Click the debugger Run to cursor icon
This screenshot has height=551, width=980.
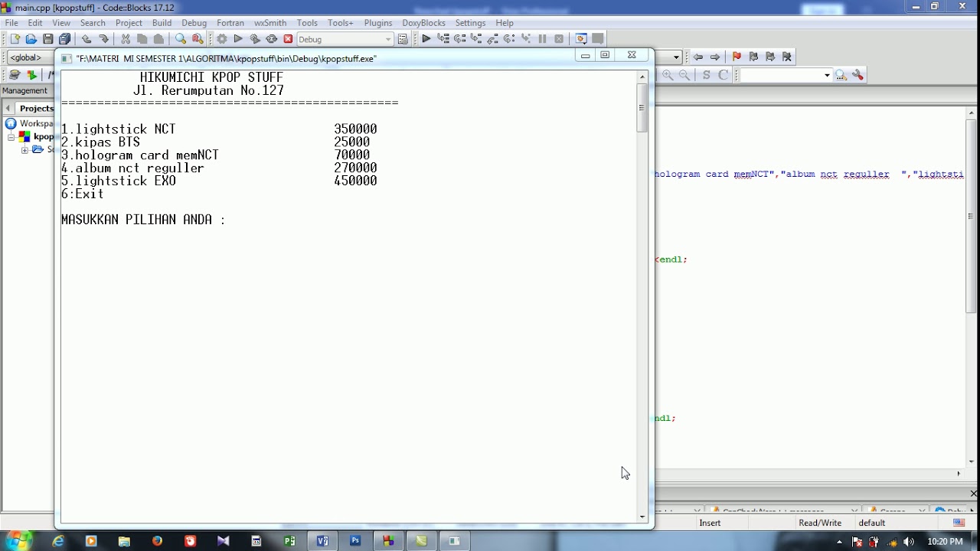(443, 39)
